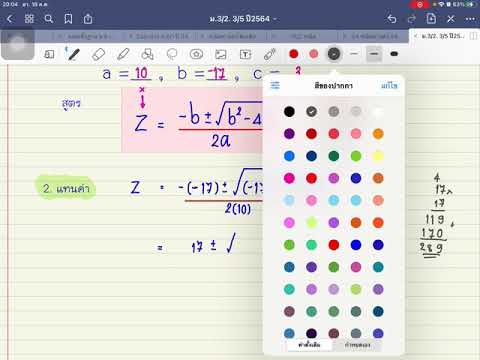
Task: Tap the selected dark gray toolbar color
Action: click(x=334, y=54)
